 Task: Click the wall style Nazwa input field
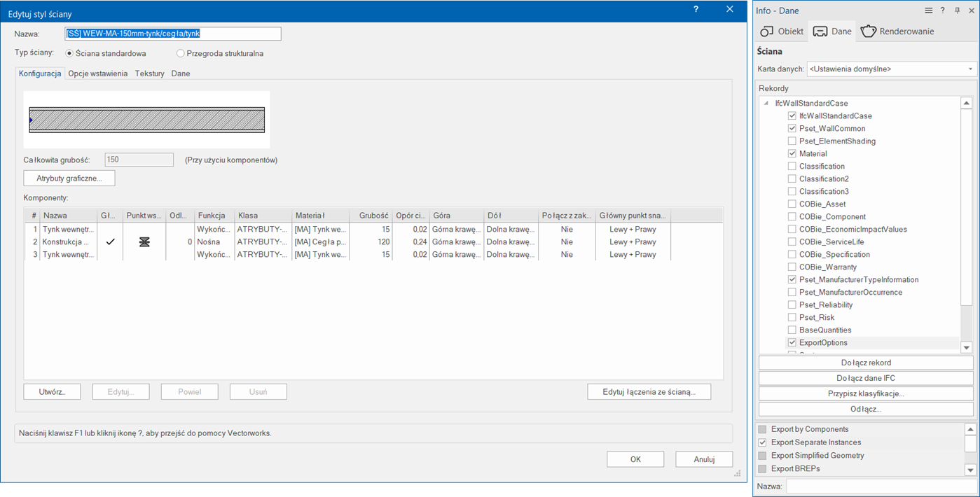172,34
